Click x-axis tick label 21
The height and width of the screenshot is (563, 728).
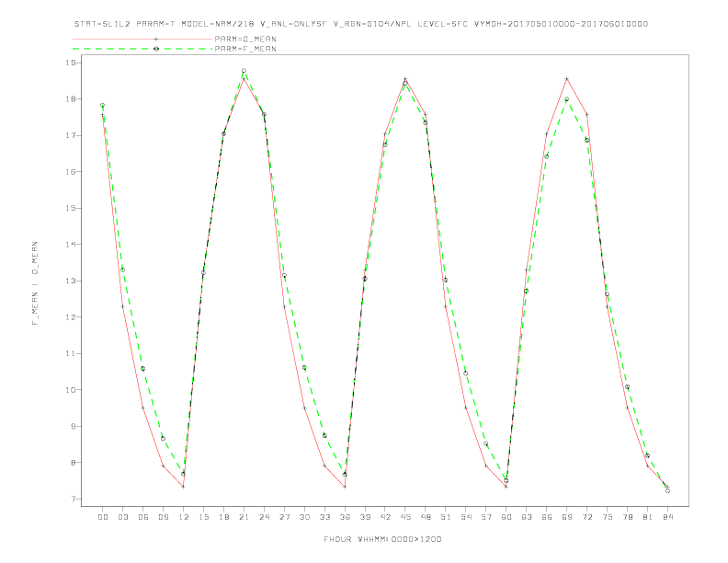coord(244,517)
